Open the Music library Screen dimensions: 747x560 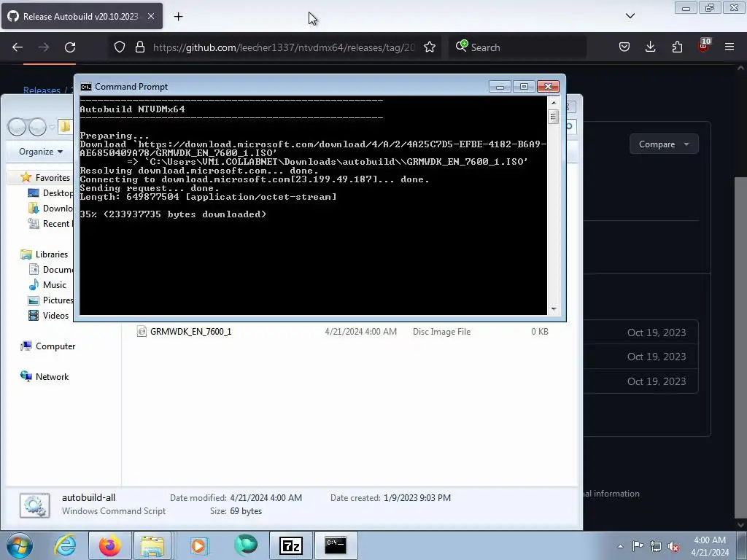(x=47, y=285)
